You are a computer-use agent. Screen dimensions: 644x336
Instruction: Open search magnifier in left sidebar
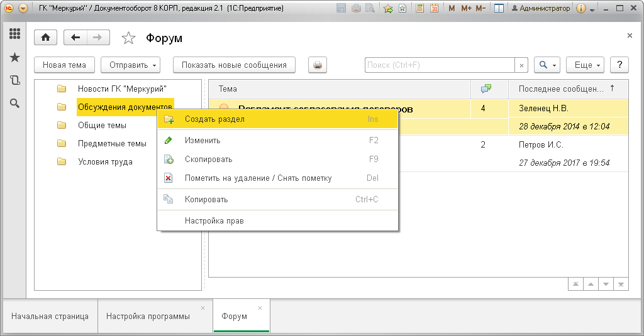15,104
